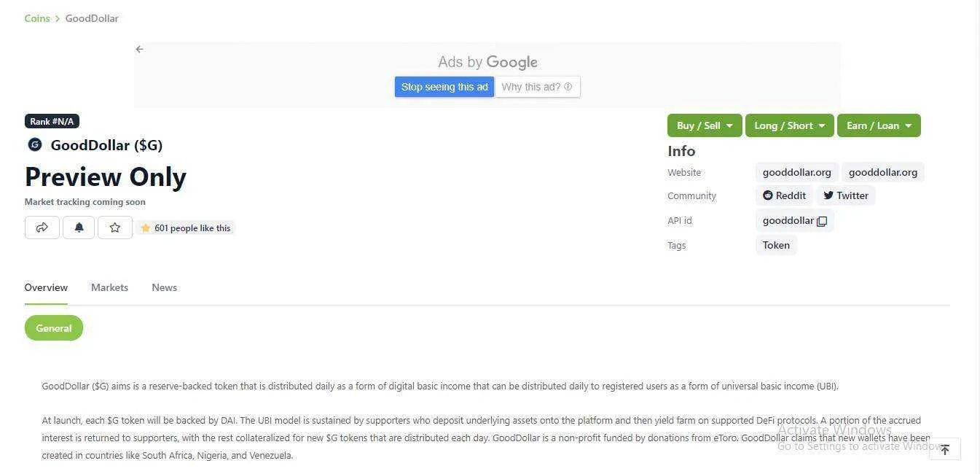980x474 pixels.
Task: Click the Tags label in Info
Action: [x=677, y=246]
